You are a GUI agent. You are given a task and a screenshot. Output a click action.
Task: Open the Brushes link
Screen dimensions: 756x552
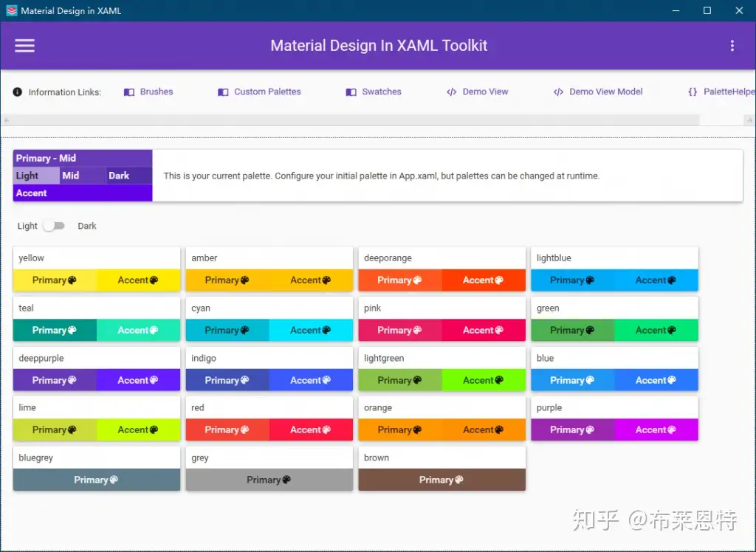pos(157,92)
